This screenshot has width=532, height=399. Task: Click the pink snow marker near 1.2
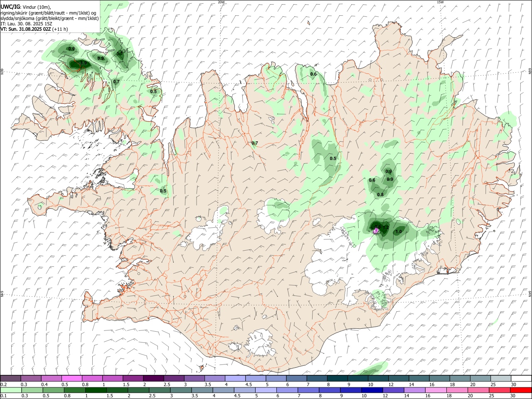point(376,231)
